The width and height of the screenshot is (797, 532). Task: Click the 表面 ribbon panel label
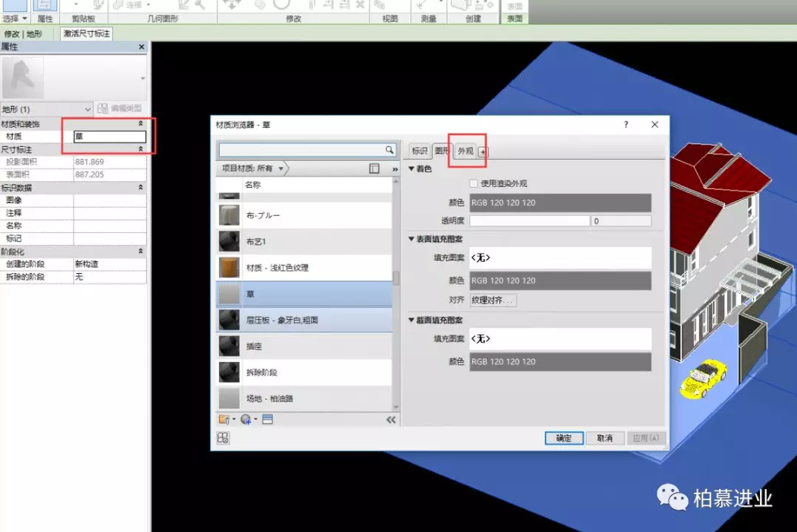pos(514,19)
